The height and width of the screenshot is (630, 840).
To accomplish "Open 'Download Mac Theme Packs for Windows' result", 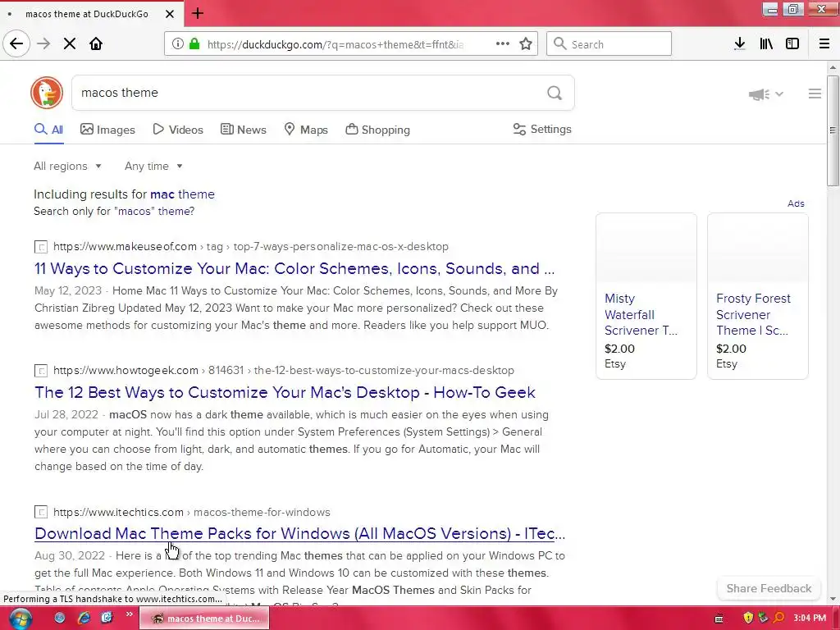I will [x=300, y=533].
